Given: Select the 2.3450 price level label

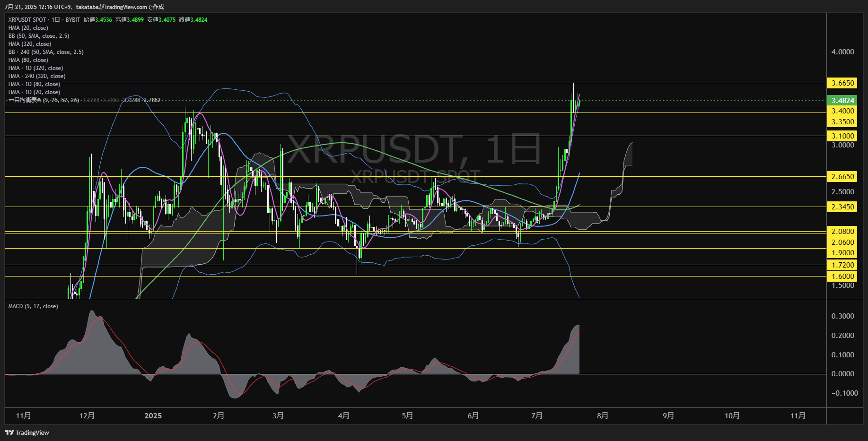Looking at the screenshot, I should tap(842, 207).
